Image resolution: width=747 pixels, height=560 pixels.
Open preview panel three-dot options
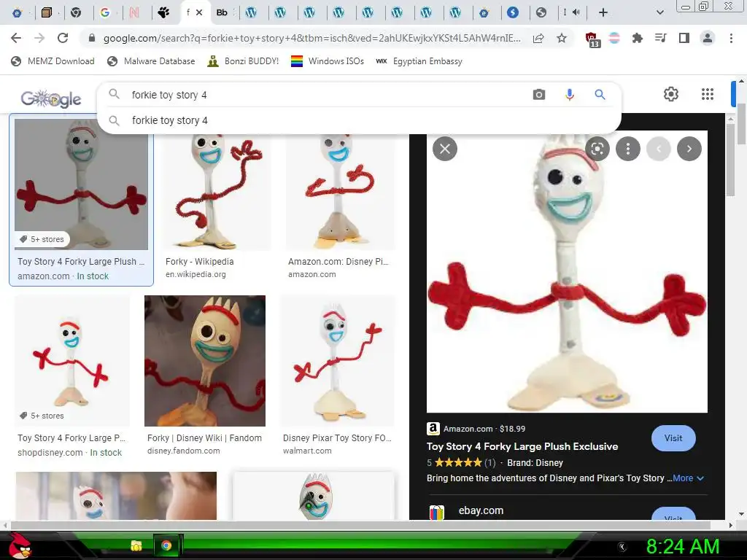(628, 149)
